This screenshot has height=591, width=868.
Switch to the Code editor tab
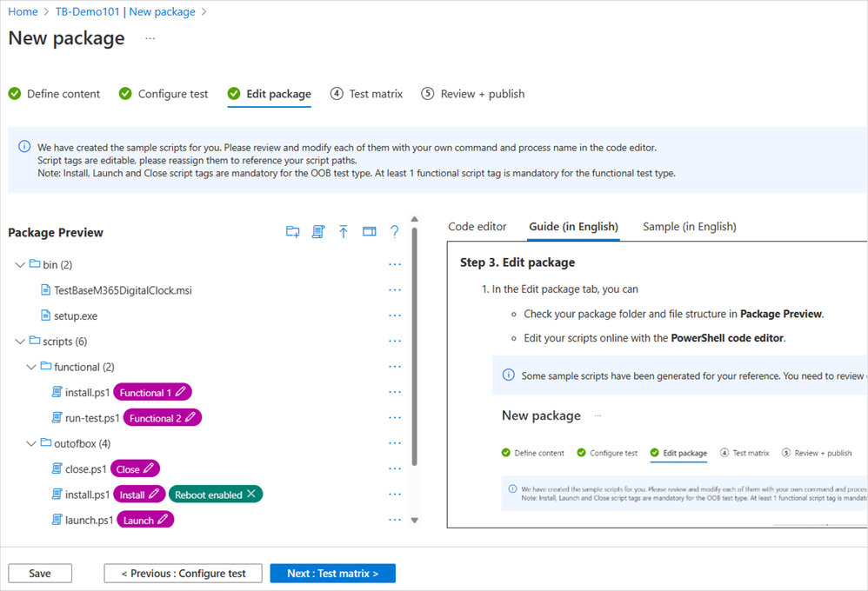(x=477, y=226)
